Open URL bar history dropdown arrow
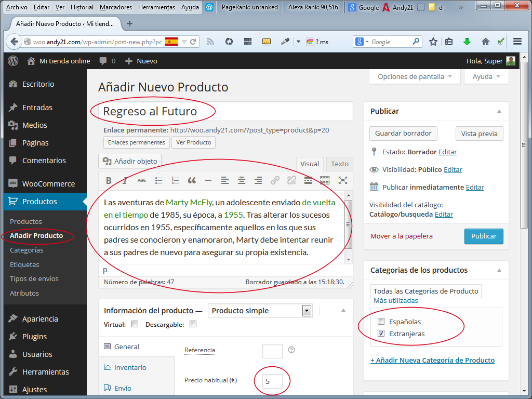 184,42
